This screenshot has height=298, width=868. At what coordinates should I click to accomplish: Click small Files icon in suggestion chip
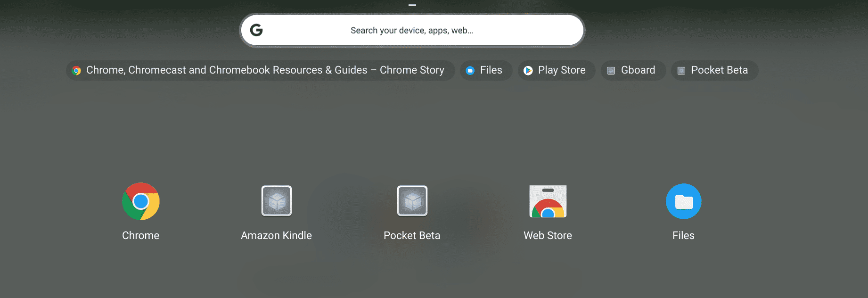click(470, 71)
